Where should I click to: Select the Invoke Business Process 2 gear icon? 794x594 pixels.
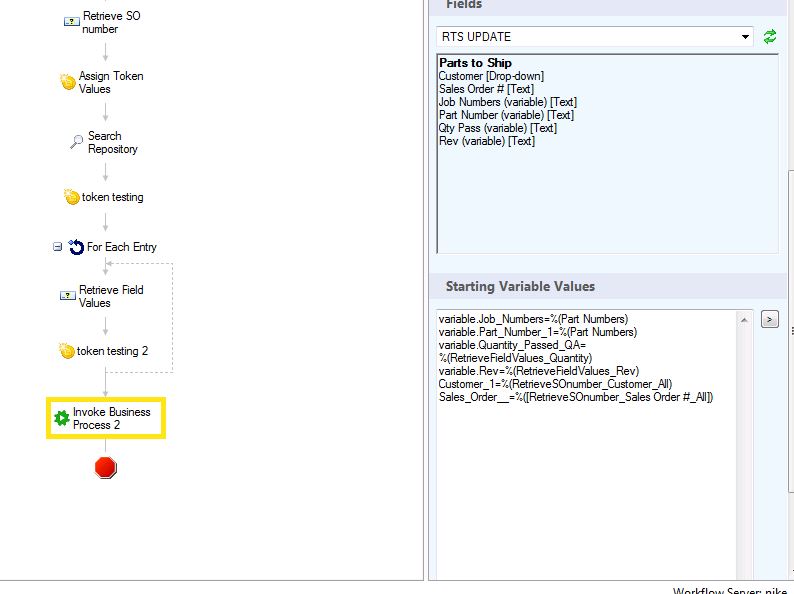coord(62,418)
